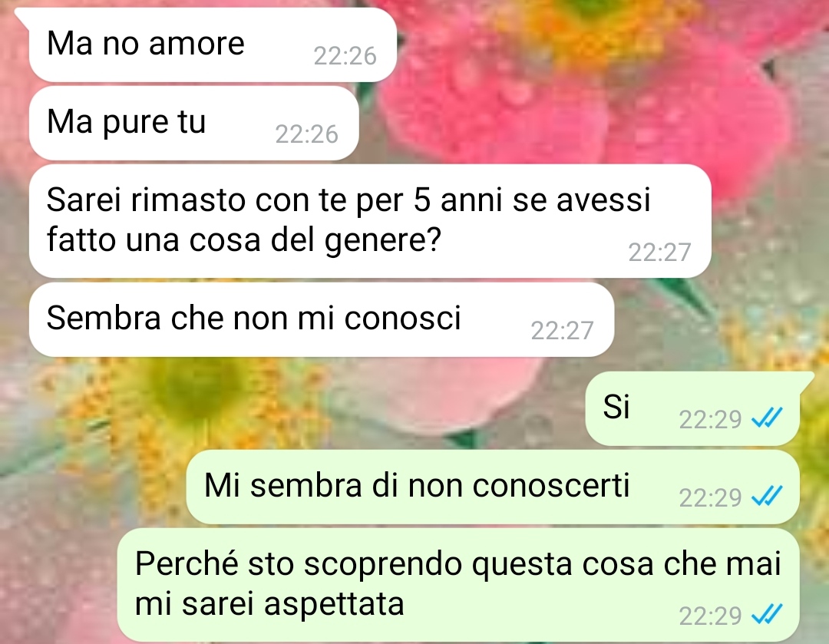Click the 'Mi sembra di non conoscerti' message
This screenshot has width=829, height=644.
pos(493,487)
